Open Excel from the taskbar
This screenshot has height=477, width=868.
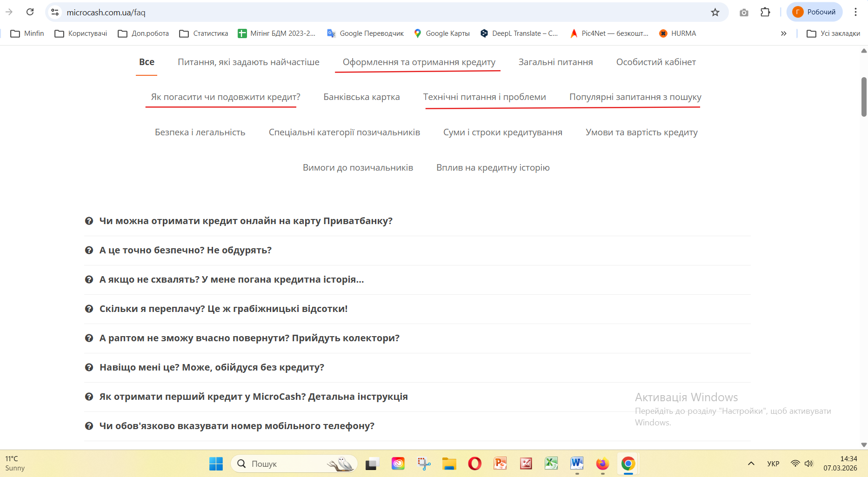pyautogui.click(x=552, y=464)
